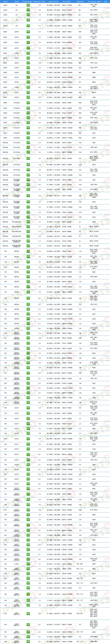Click the BME engine code cell
Screen dimensions: 110x644
[x=94, y=222]
